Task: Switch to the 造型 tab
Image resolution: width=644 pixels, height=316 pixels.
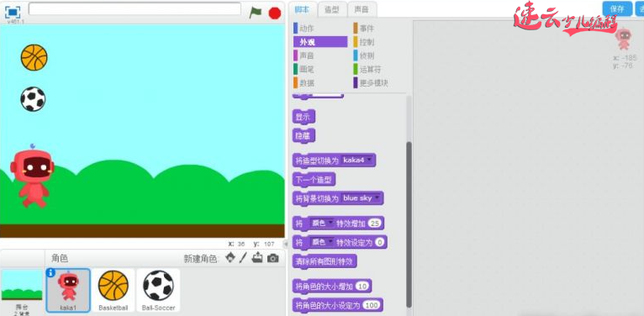Action: click(x=332, y=9)
